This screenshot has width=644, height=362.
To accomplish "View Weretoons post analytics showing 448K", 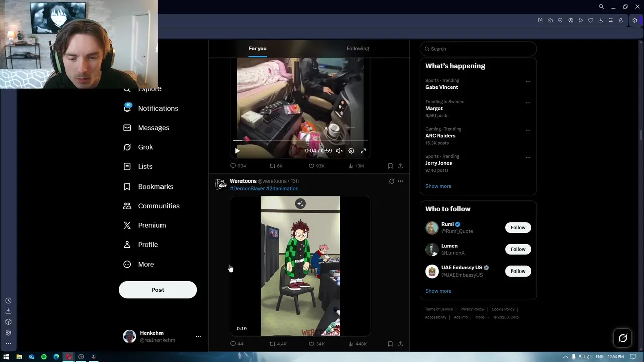I will click(357, 344).
